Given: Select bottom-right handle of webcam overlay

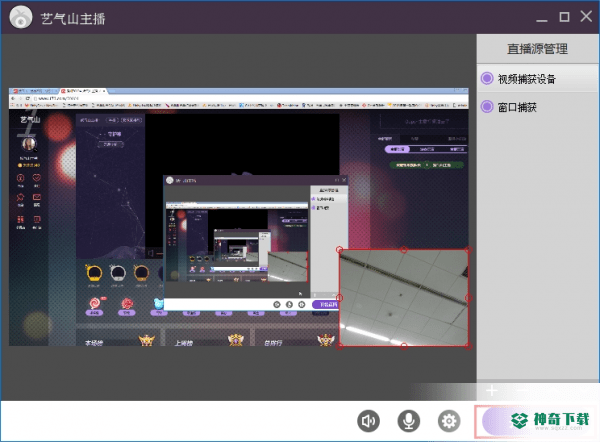Looking at the screenshot, I should pos(469,346).
